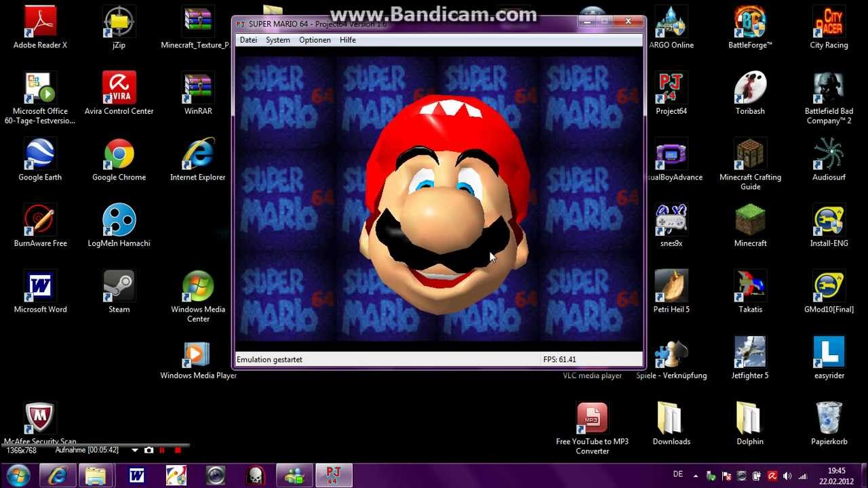Select the WinRAR desktop icon

coord(198,94)
